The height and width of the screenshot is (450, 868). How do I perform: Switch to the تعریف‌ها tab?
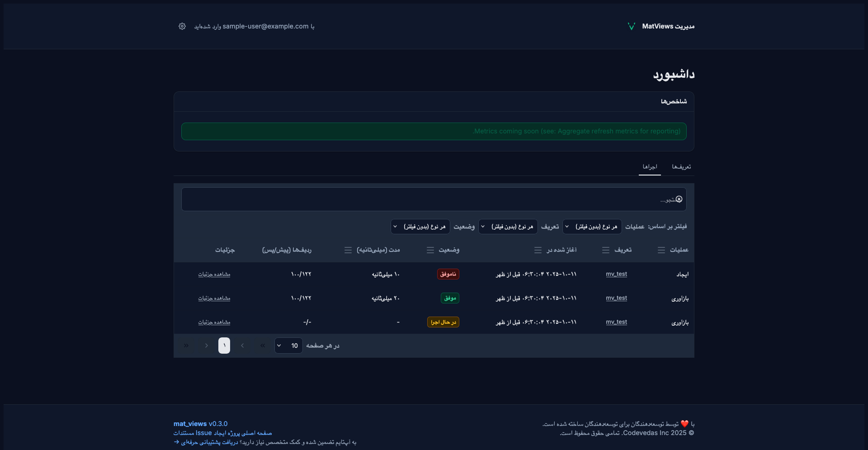(681, 167)
